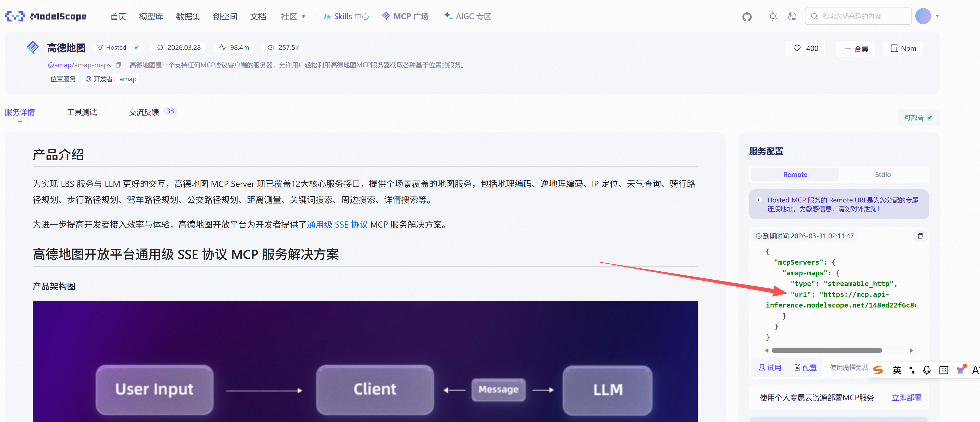980x422 pixels.
Task: Switch to the 工具测试 tab
Action: 82,112
